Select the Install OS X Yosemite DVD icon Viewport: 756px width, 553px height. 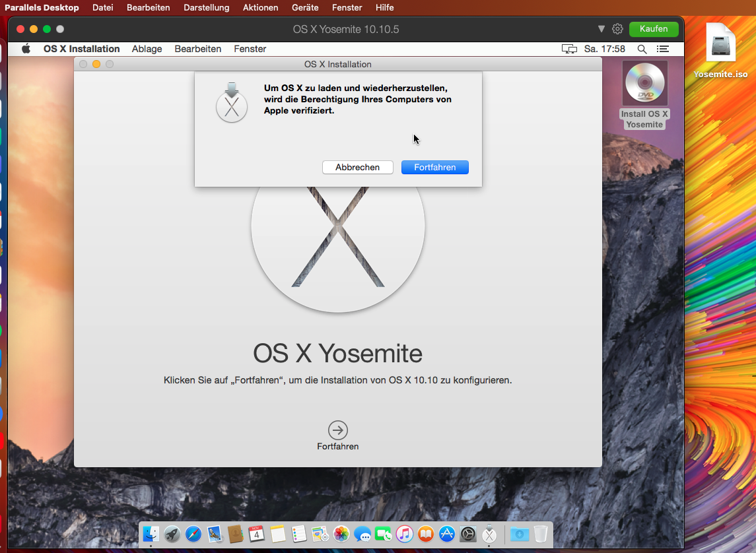644,83
